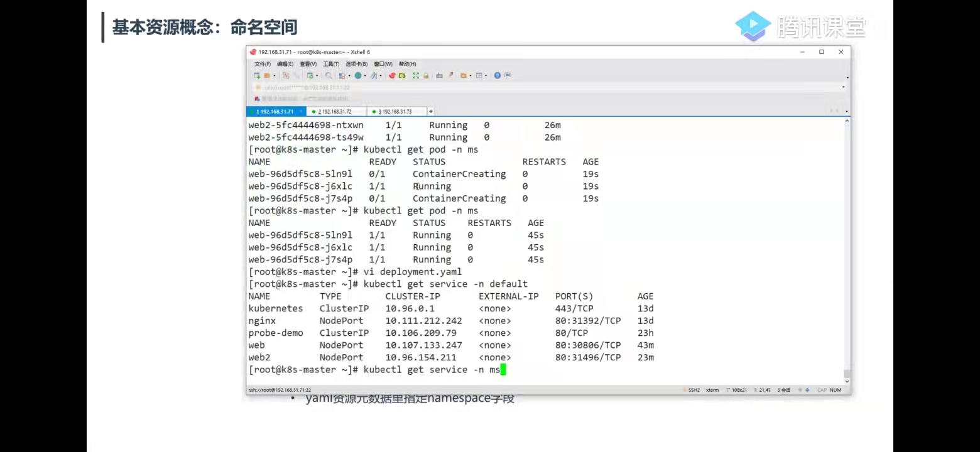Screen dimensions: 980x452
Task: Click the session Properties toolbar icon
Action: tap(310, 75)
